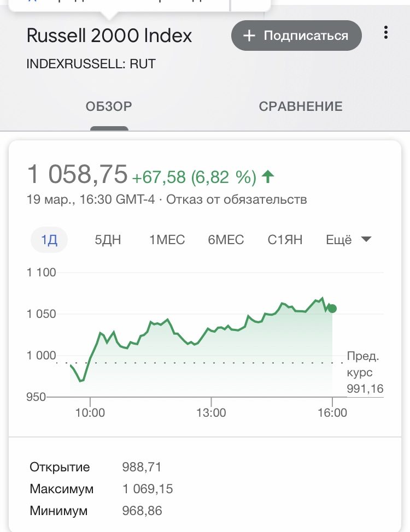Switch to the СРАВНЕНИЕ tab

point(300,107)
